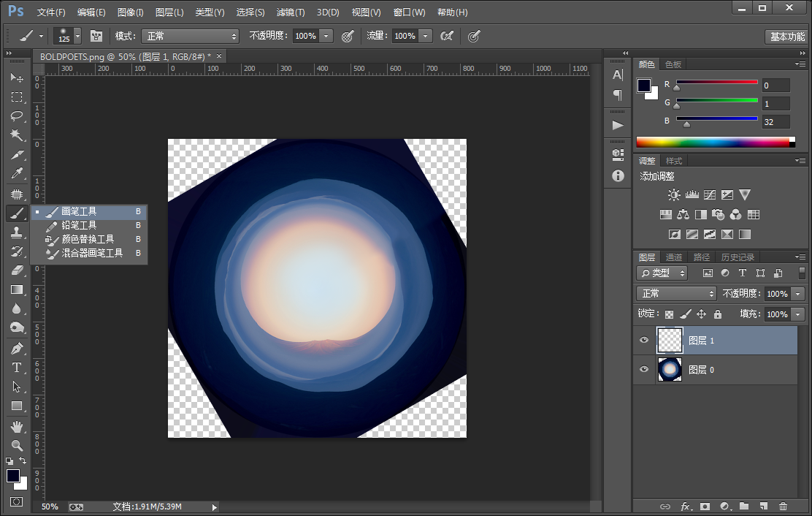Expand the 不透明度 opacity arrow in options bar
Viewport: 812px width, 516px height.
click(x=326, y=36)
